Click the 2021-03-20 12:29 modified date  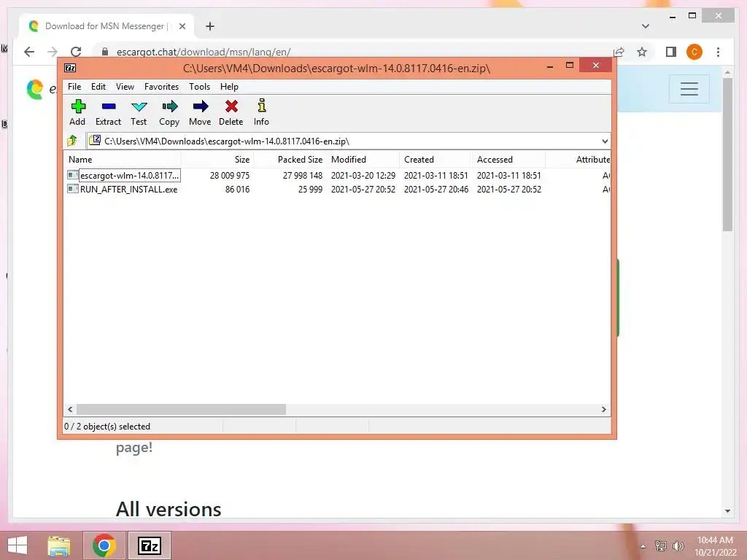(363, 175)
